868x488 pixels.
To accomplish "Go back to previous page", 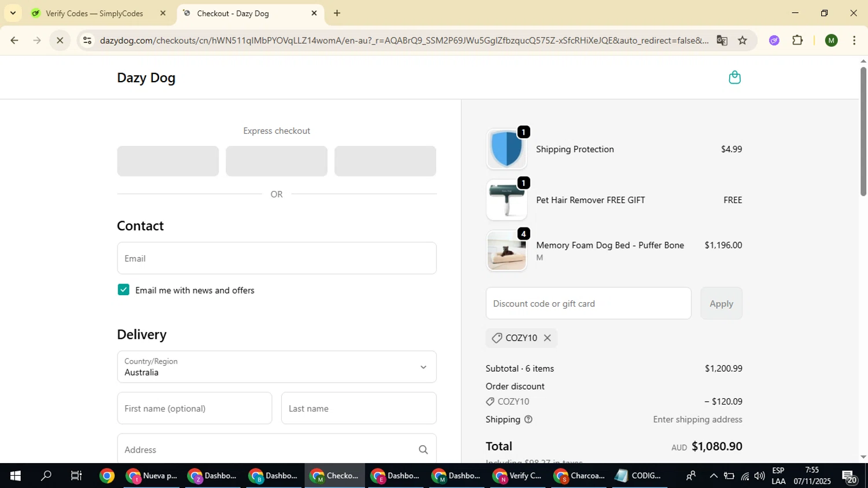I will 14,41.
